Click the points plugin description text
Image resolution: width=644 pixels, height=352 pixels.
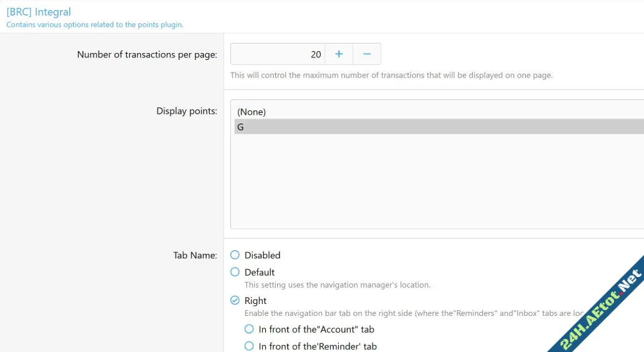94,25
